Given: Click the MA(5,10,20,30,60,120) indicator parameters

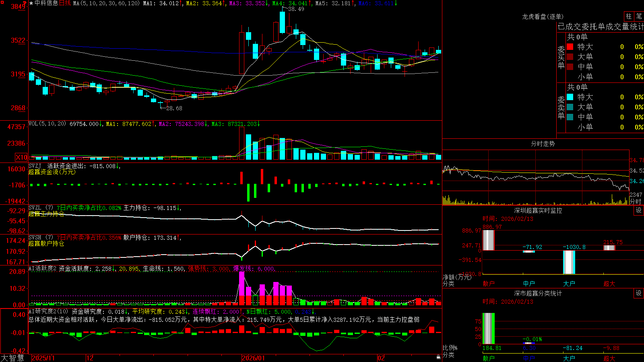Looking at the screenshot, I should [106, 3].
